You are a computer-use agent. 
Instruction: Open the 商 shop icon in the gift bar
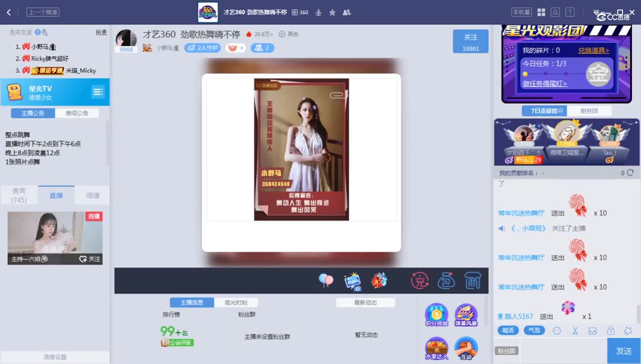tap(472, 281)
